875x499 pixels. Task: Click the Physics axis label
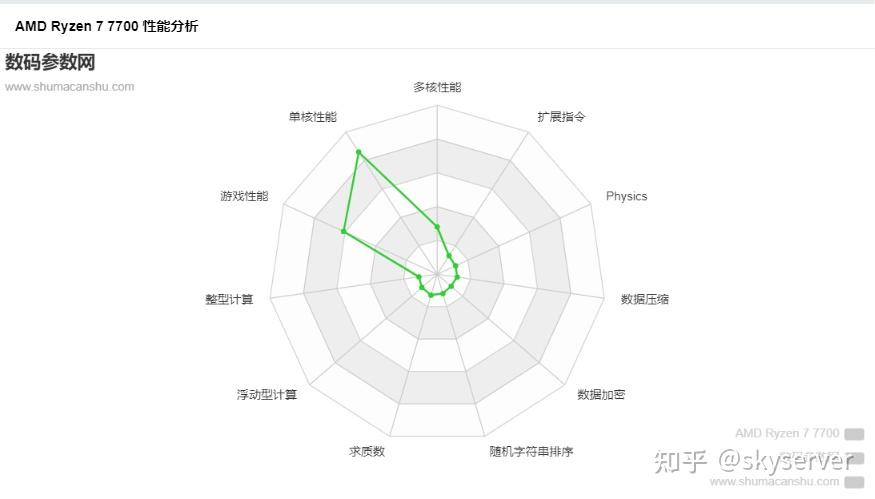pos(626,196)
